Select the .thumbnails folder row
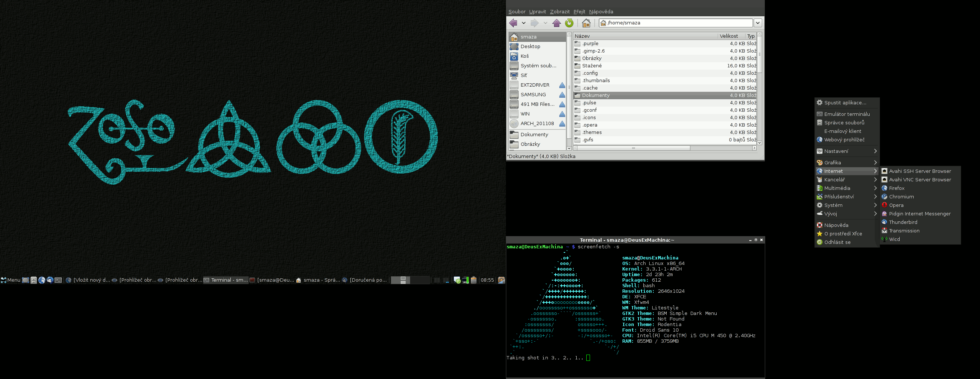980x379 pixels. 664,81
